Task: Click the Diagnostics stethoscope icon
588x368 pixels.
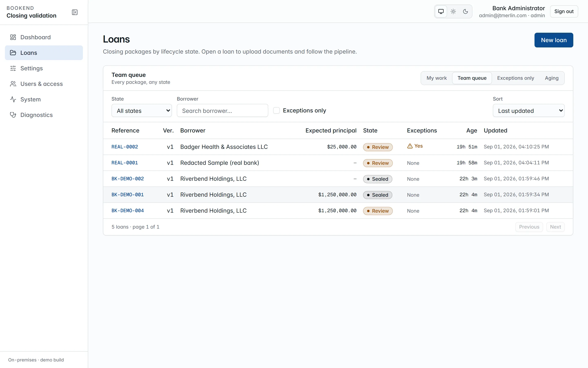Action: pyautogui.click(x=13, y=115)
